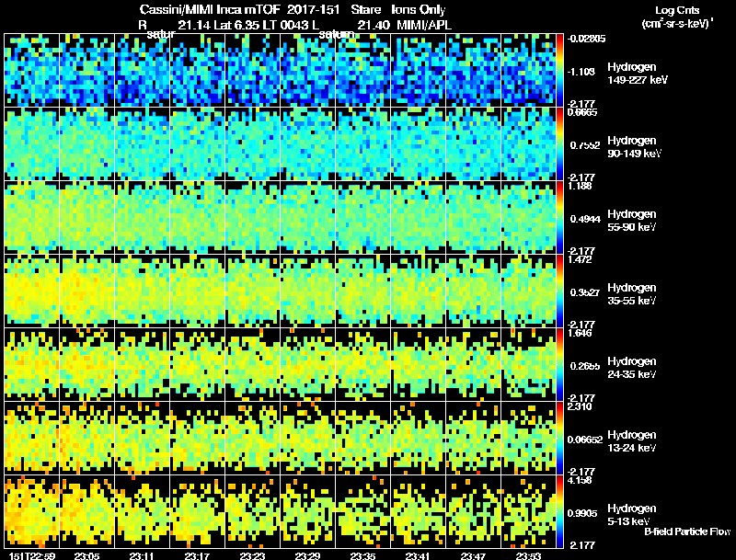Click the 23:41 time axis label
Screen dimensions: 736x560
(x=418, y=555)
